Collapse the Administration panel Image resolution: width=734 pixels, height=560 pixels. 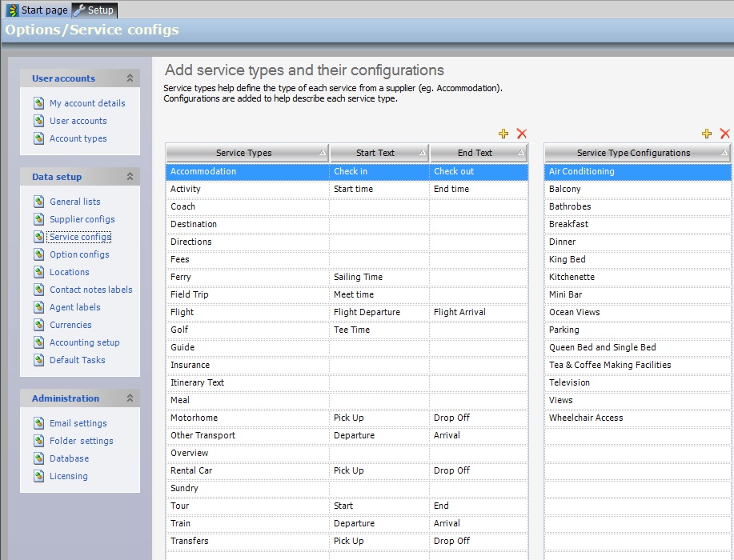click(x=130, y=398)
